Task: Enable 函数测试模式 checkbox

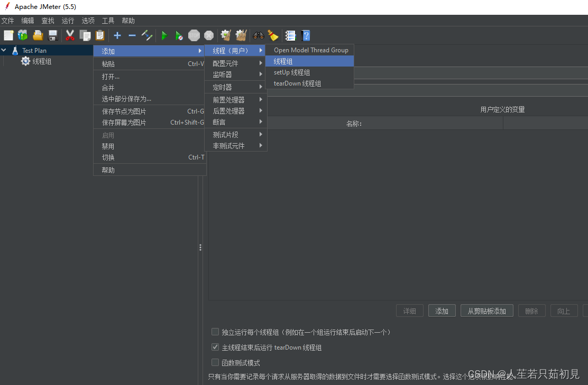Action: pos(215,362)
